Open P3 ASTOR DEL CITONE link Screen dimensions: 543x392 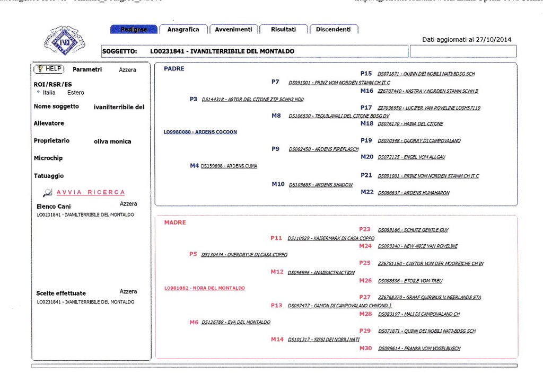252,99
